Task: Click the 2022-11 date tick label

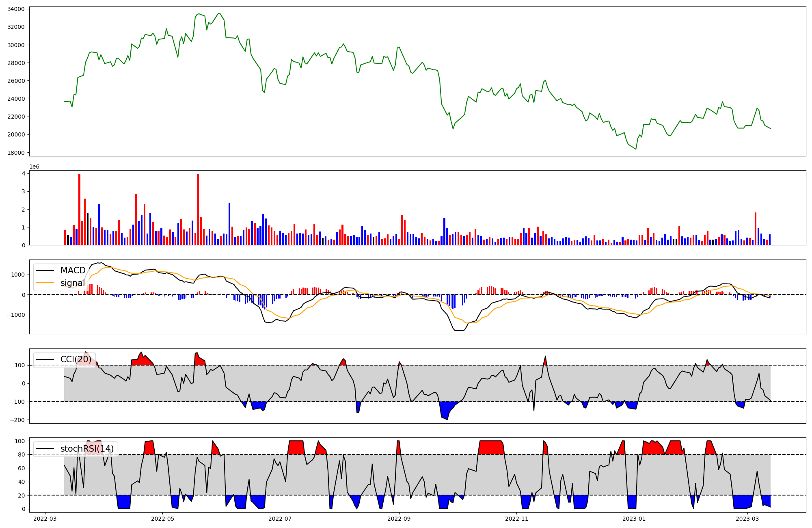Action: pos(517,519)
